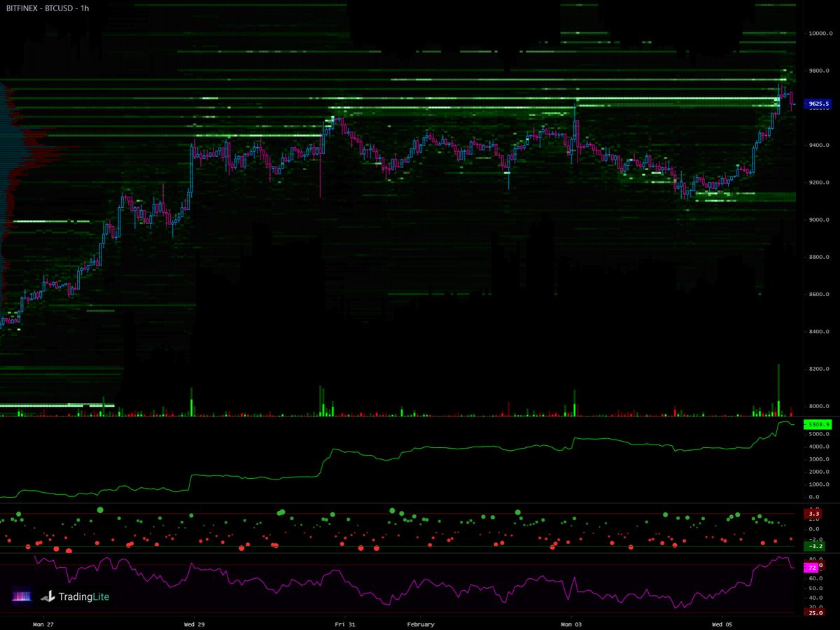This screenshot has width=840, height=630.
Task: Open the 1h timeframe selector
Action: tap(85, 8)
